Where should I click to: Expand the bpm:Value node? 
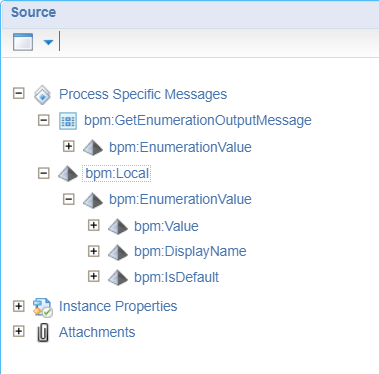click(x=94, y=225)
